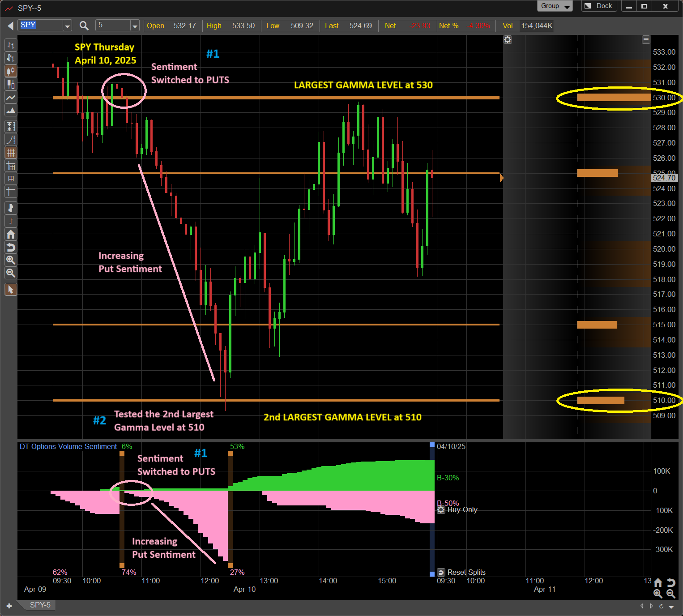Image resolution: width=683 pixels, height=616 pixels.
Task: Click the 530.00 gamma level bar
Action: 614,98
